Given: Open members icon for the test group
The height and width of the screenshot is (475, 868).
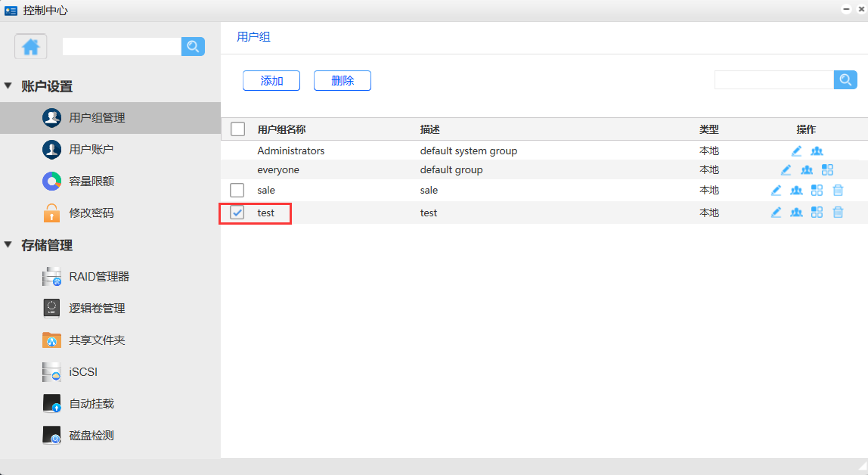Looking at the screenshot, I should point(796,213).
